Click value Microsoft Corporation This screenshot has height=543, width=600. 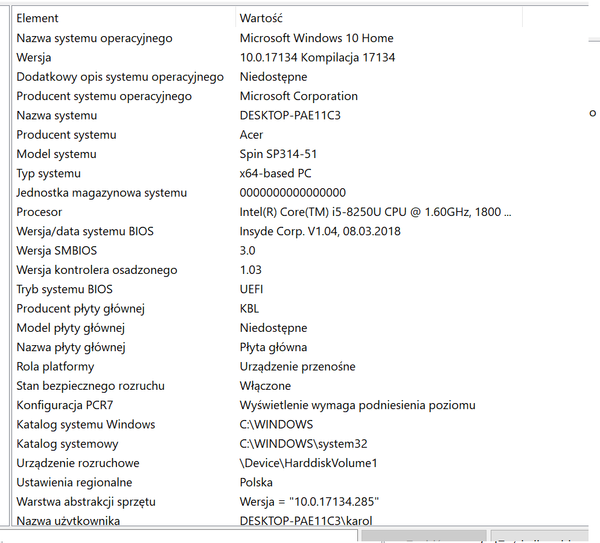(x=298, y=96)
